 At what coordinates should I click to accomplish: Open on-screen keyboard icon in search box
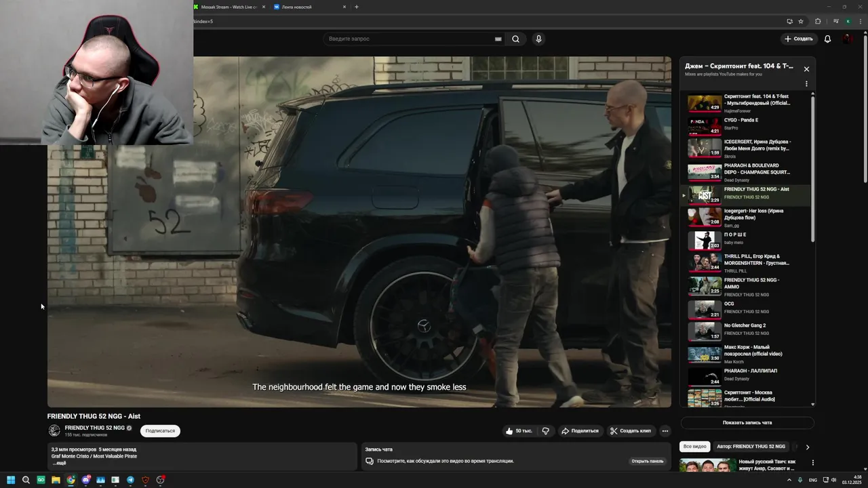[498, 39]
